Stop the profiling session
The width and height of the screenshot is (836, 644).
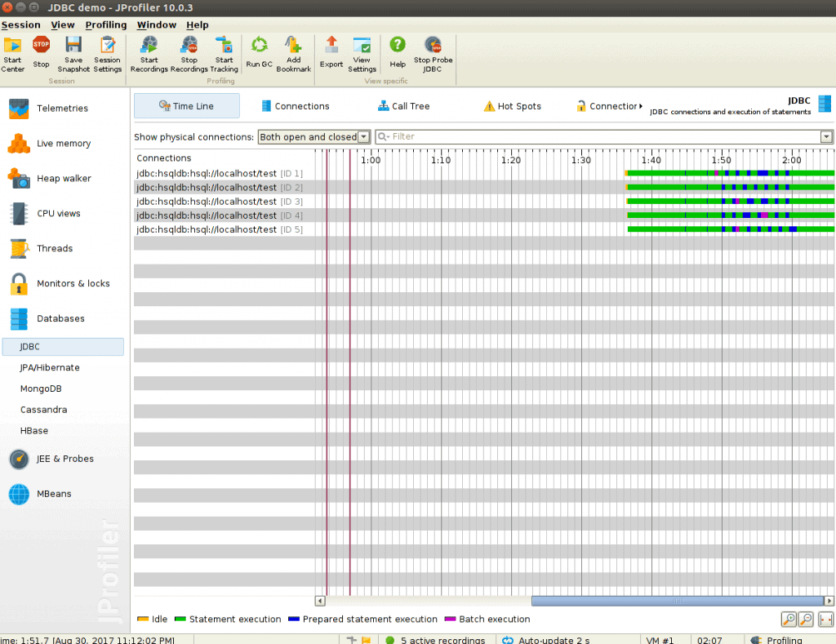(x=41, y=52)
